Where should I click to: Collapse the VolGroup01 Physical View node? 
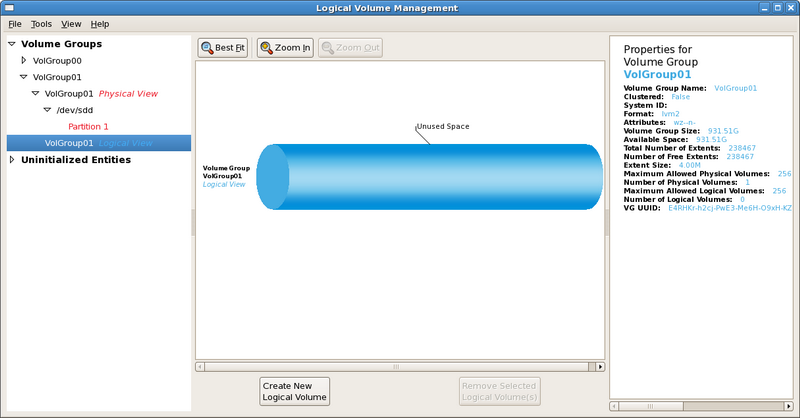36,93
